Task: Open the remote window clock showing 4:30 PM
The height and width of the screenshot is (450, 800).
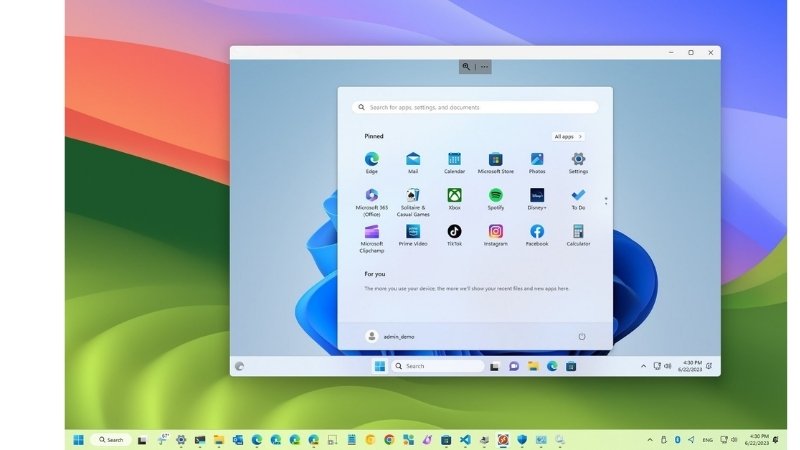Action: coord(690,366)
